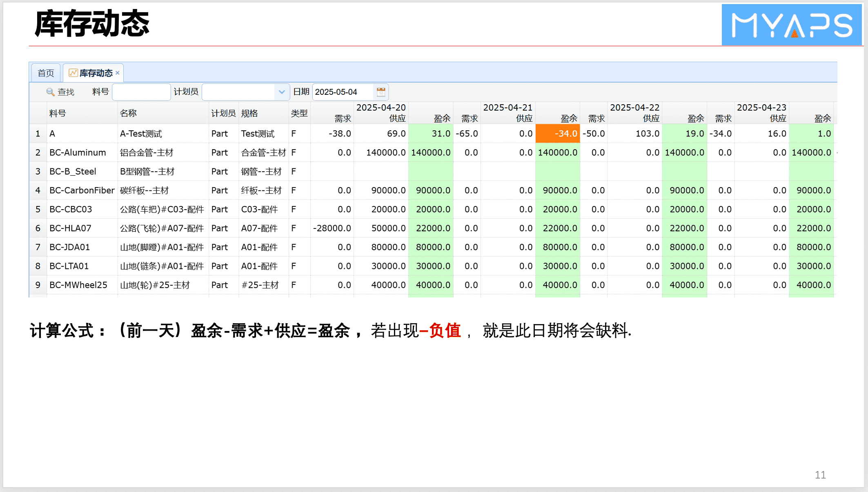Click the 名称 column header
The width and height of the screenshot is (868, 492).
[128, 113]
